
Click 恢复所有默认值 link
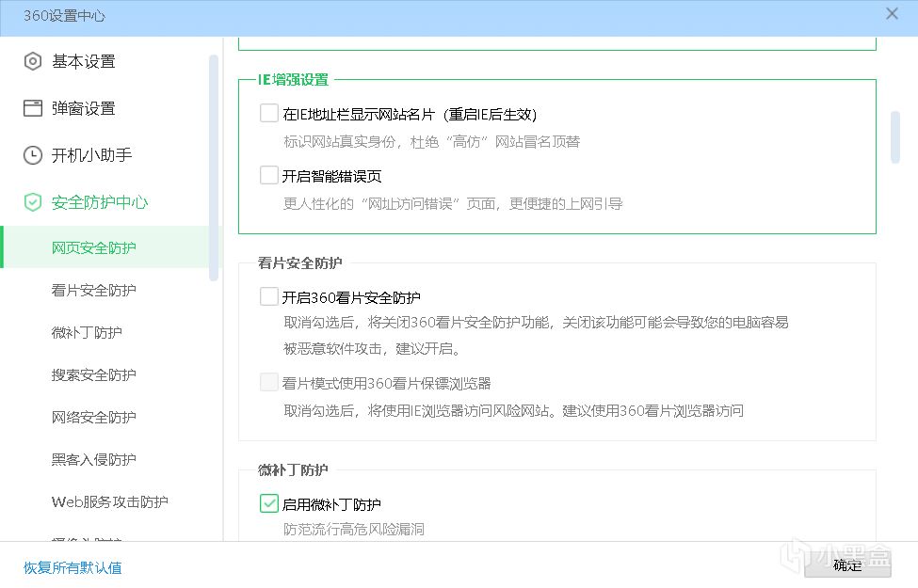pos(72,567)
